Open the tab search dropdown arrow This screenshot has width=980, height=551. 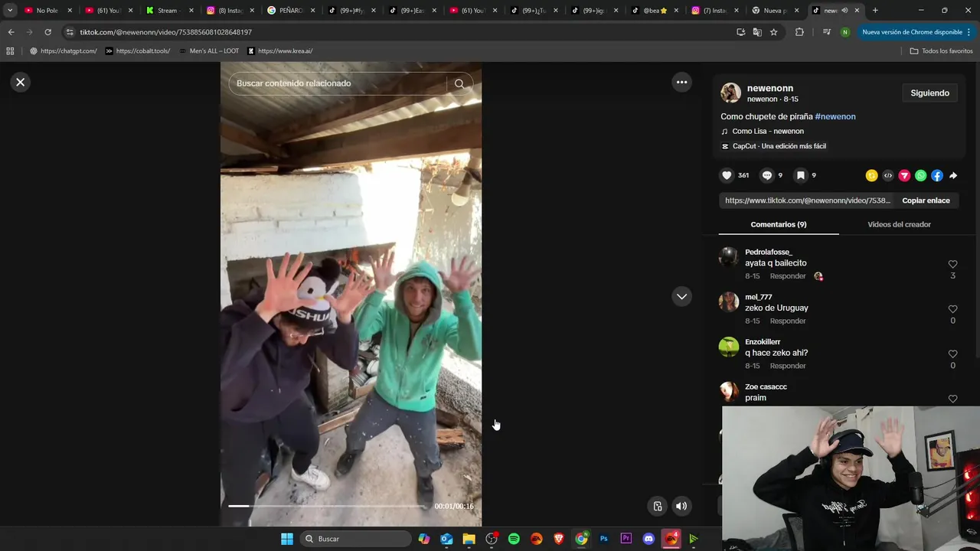pyautogui.click(x=10, y=10)
